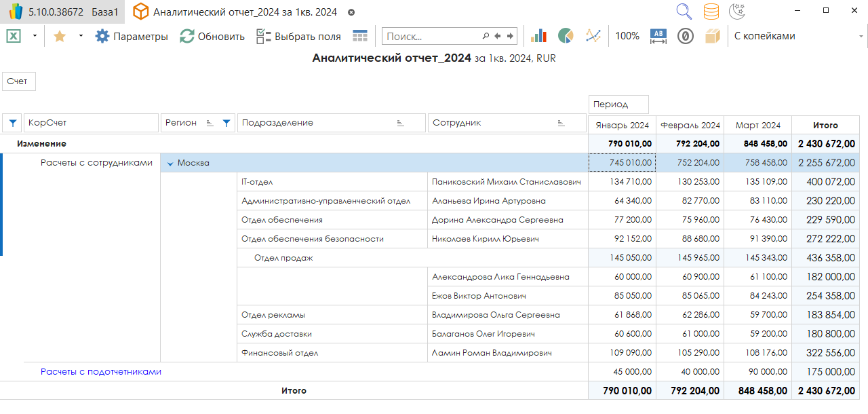The image size is (868, 414).
Task: Toggle the filter on the Регион field
Action: pyautogui.click(x=226, y=123)
